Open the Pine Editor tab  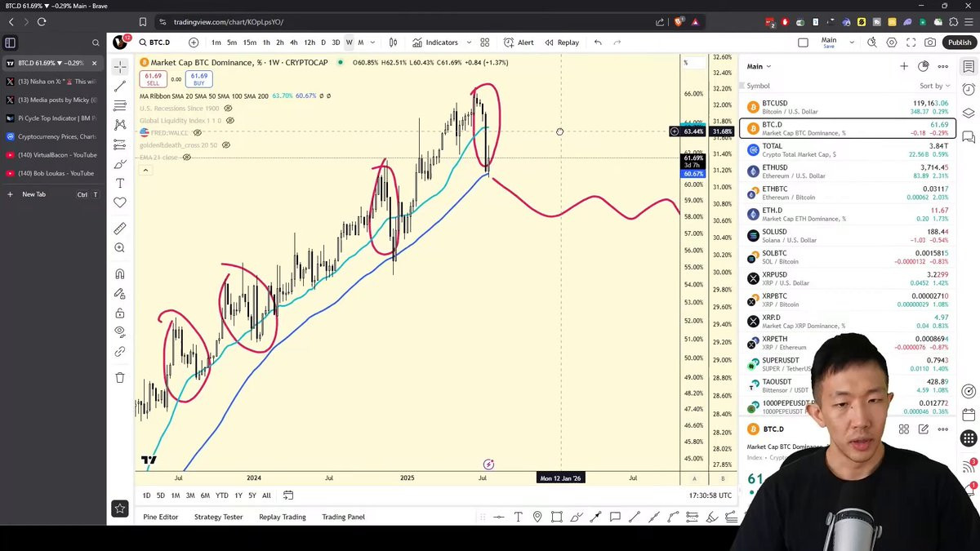[x=161, y=517]
